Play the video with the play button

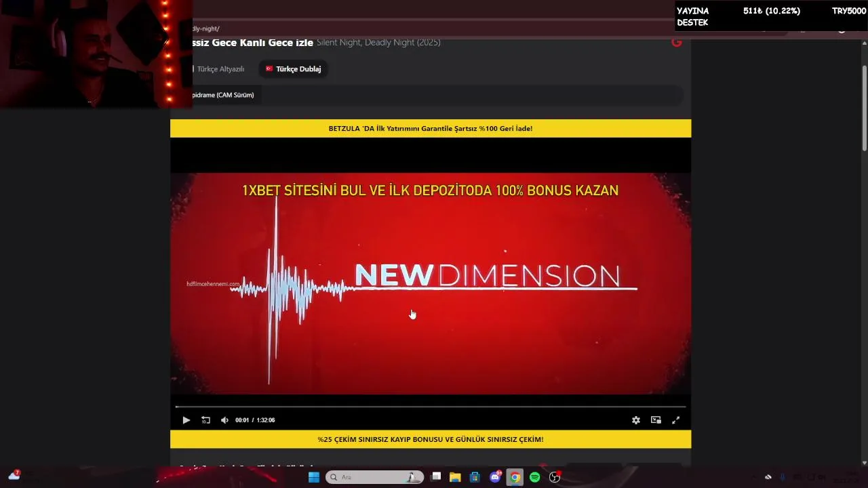(186, 420)
